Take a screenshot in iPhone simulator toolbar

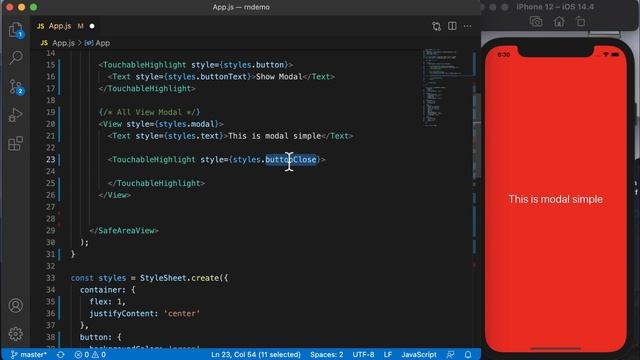click(536, 22)
